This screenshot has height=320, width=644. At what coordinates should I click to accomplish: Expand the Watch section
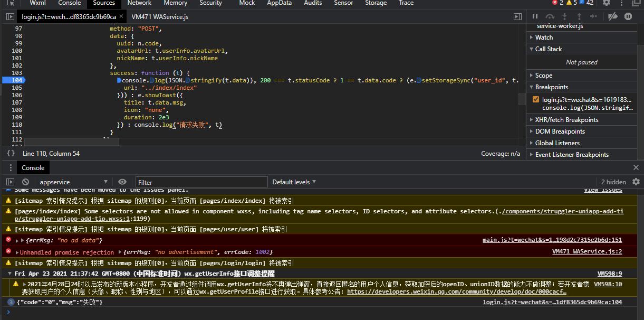pyautogui.click(x=544, y=37)
